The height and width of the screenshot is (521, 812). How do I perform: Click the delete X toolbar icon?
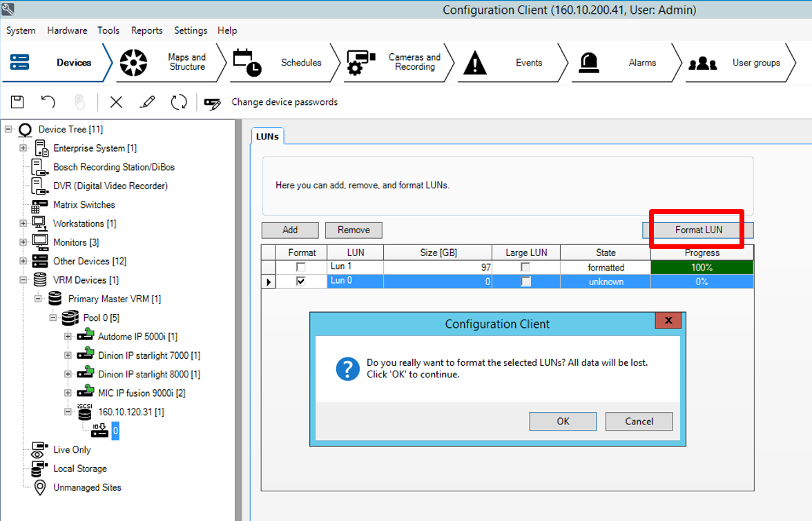tap(116, 102)
